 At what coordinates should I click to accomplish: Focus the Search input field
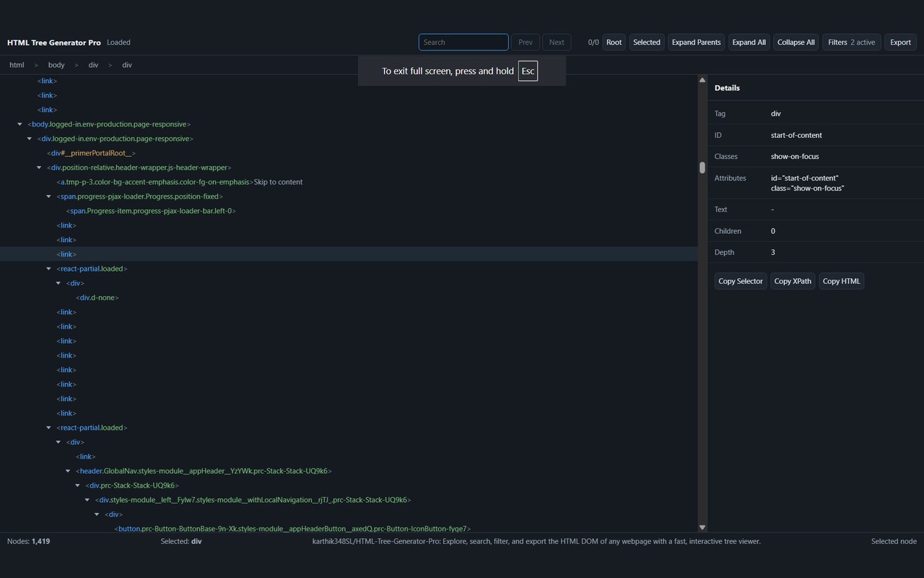click(463, 43)
